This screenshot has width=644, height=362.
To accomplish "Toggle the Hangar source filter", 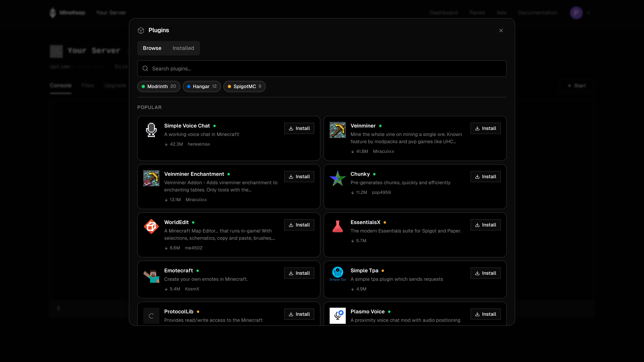I will 202,86.
